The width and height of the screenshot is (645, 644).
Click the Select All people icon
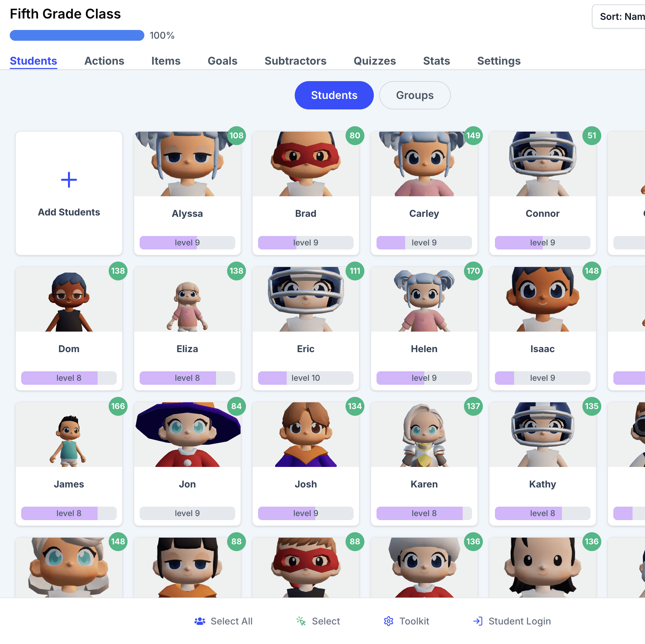point(200,621)
